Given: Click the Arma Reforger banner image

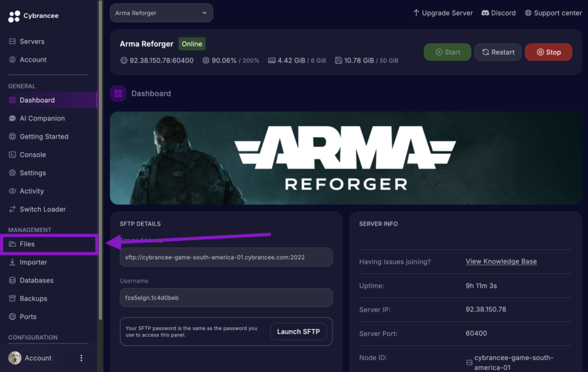Looking at the screenshot, I should pos(346,158).
